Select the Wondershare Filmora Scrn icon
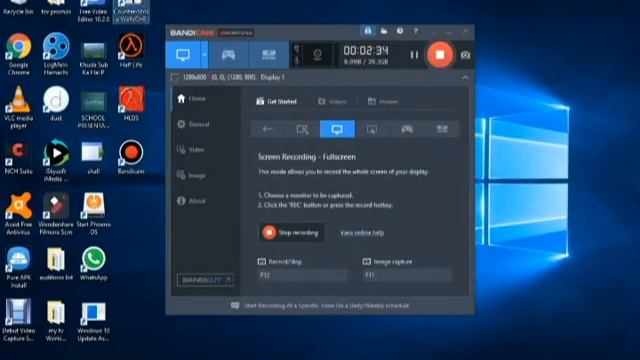Viewport: 640px width, 360px height. (56, 214)
